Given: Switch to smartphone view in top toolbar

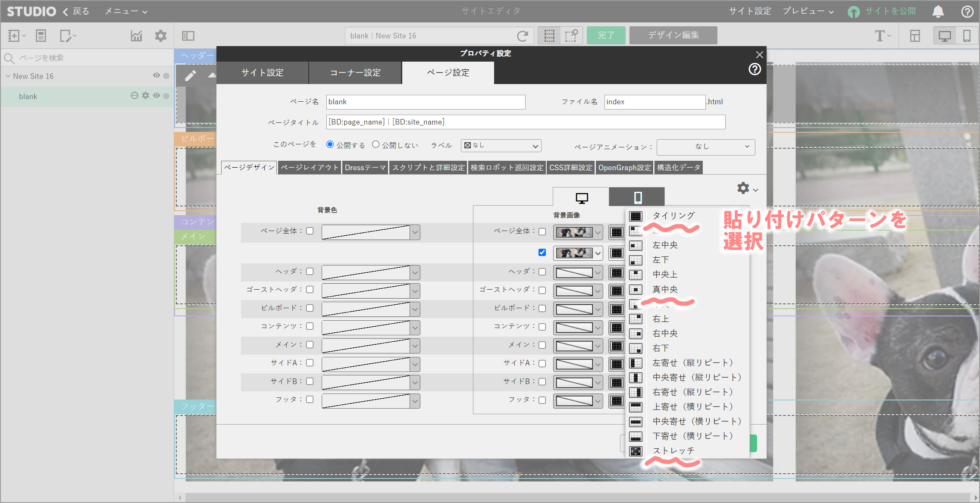Looking at the screenshot, I should click(967, 36).
